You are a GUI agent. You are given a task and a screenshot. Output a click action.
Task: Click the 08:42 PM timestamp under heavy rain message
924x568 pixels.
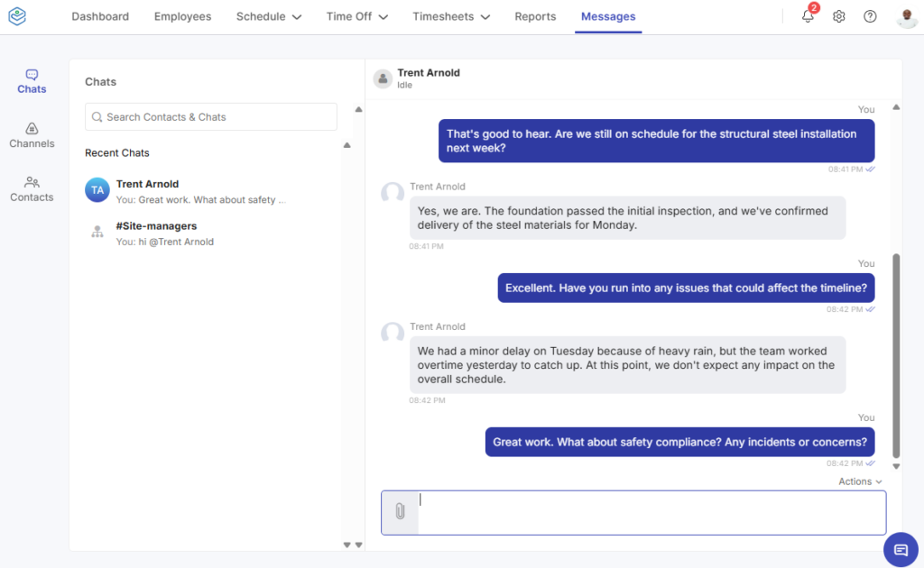tap(427, 400)
